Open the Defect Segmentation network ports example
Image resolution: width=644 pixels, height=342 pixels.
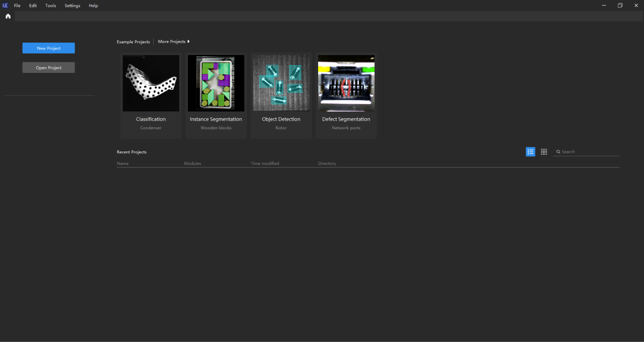tap(346, 83)
